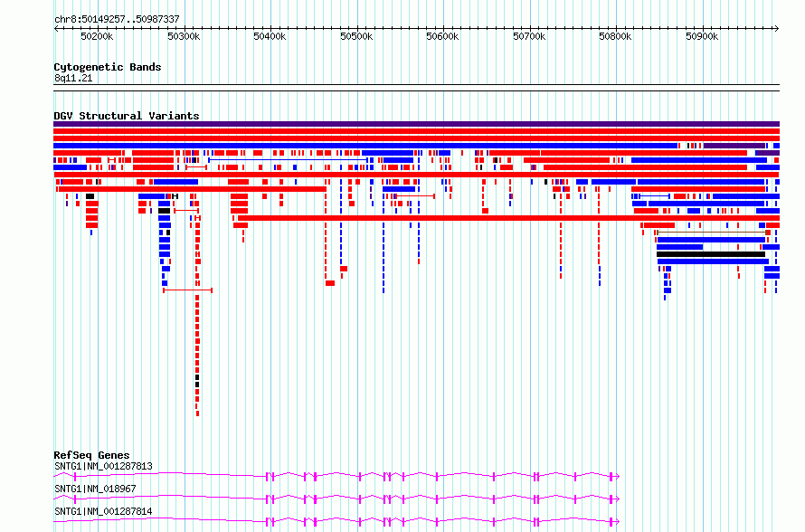Click the right arrow end of the ruler
Image resolution: width=805 pixels, height=532 pixels.
(777, 28)
